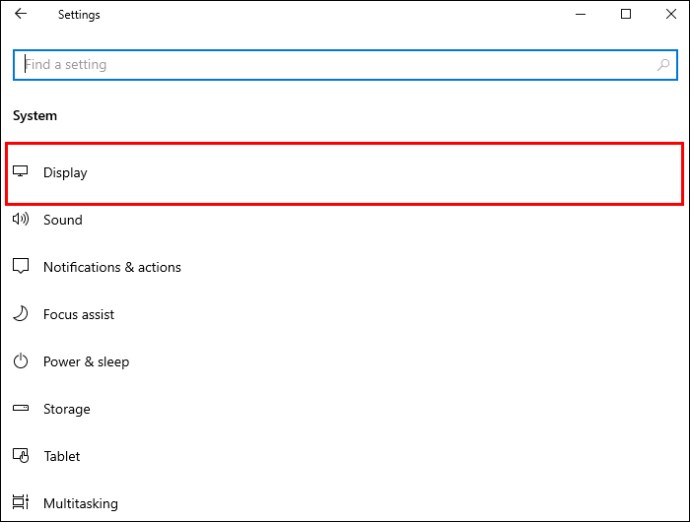Viewport: 690px width, 522px height.
Task: Open the Display settings label
Action: 65,173
